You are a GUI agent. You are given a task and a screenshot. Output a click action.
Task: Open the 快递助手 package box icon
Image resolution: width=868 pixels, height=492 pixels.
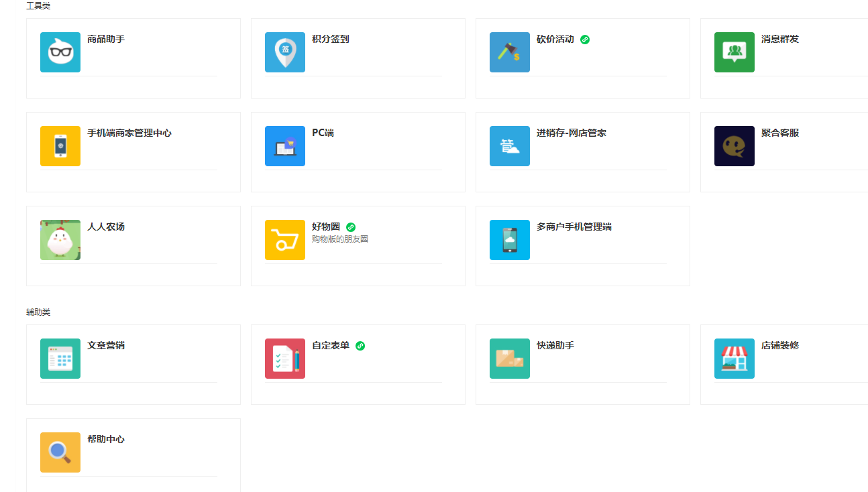(510, 359)
